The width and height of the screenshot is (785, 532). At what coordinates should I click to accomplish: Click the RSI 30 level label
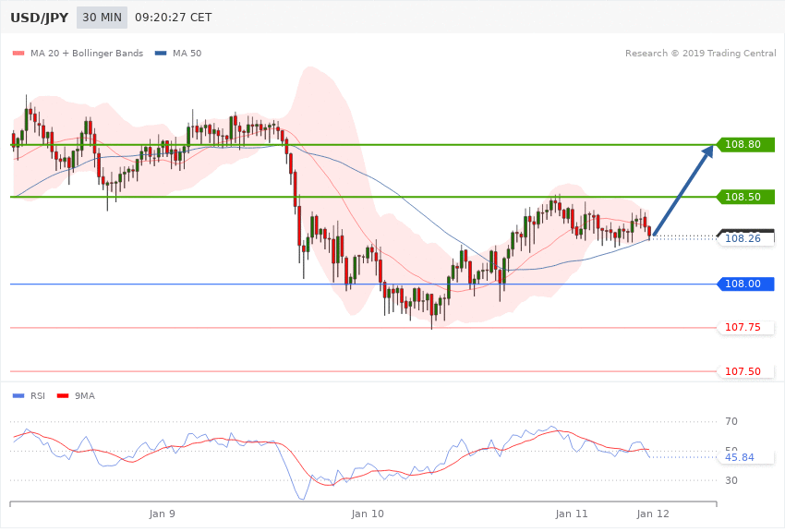731,480
